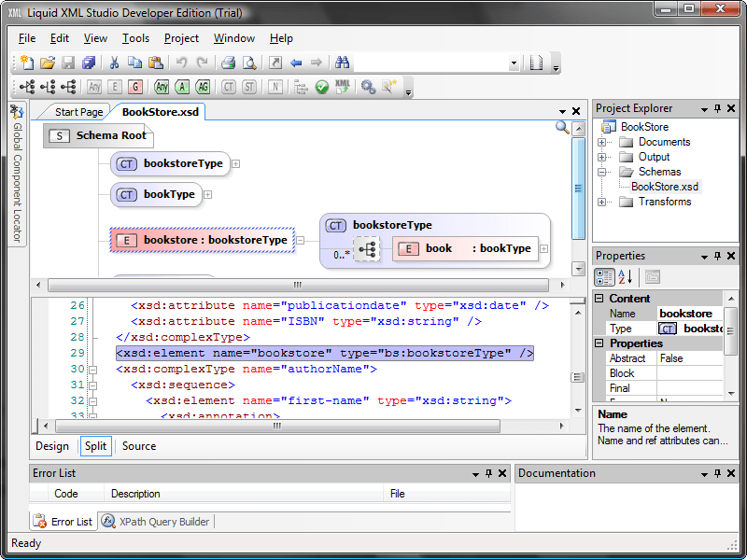Collapse the Schemas node in Project Explorer
Image resolution: width=747 pixels, height=560 pixels.
tap(602, 172)
